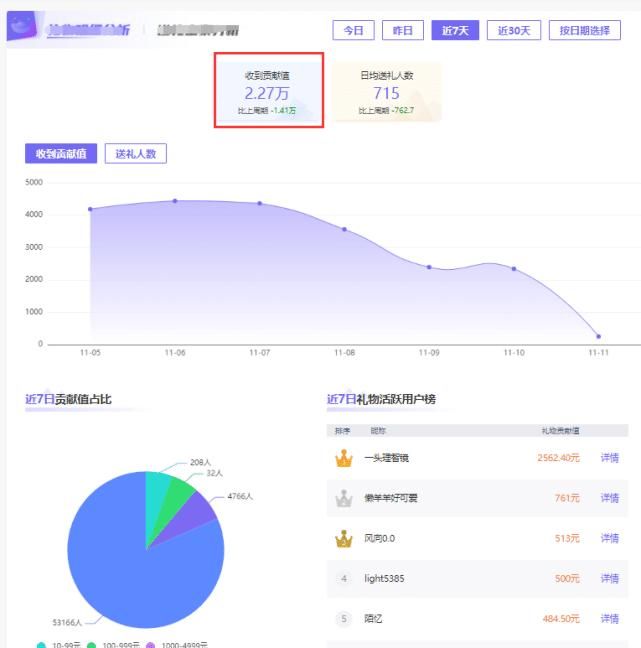Click the 近7日贡献值占比 section heading
641x648 pixels.
pos(68,399)
